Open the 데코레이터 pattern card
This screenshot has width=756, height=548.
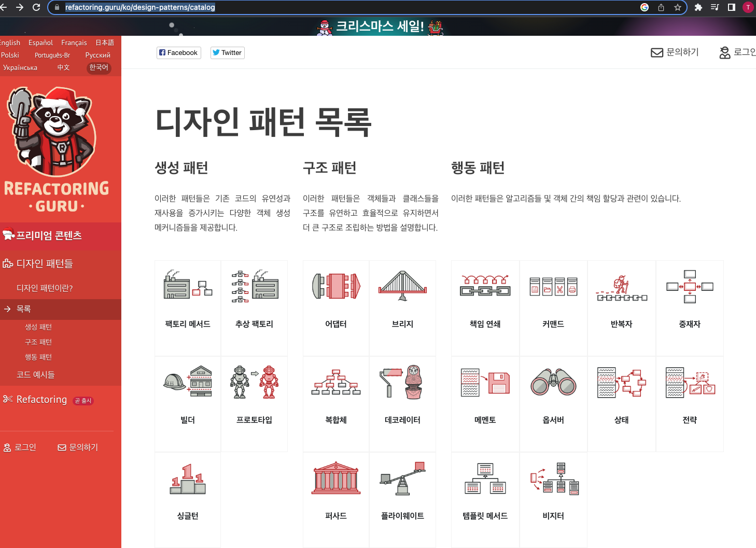(402, 404)
